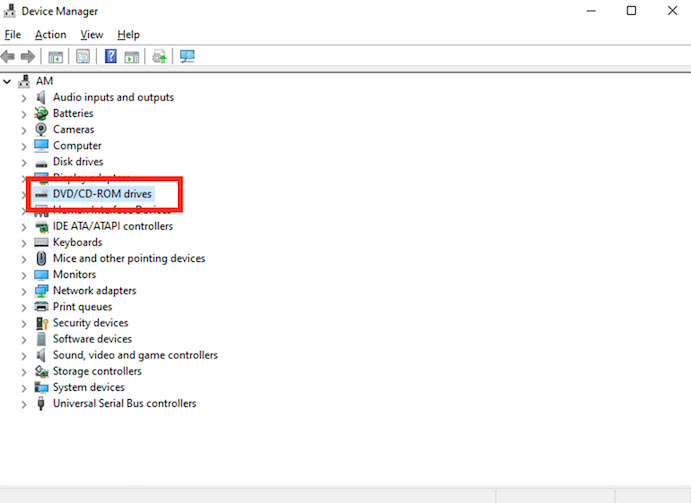Click the Keyboards category icon
The height and width of the screenshot is (503, 691).
pyautogui.click(x=41, y=242)
